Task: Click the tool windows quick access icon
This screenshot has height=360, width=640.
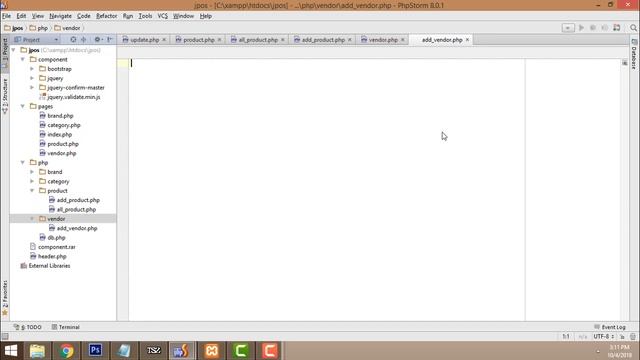Action: tap(5, 336)
